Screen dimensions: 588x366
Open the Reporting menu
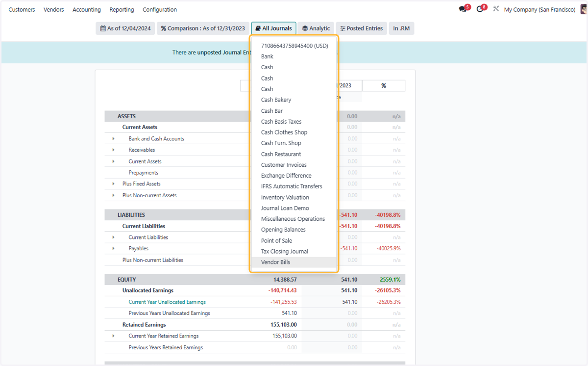coord(122,10)
